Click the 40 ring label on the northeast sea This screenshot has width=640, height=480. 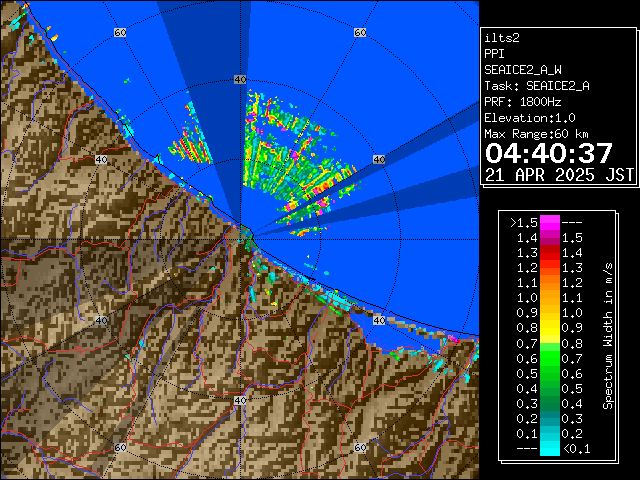[379, 159]
